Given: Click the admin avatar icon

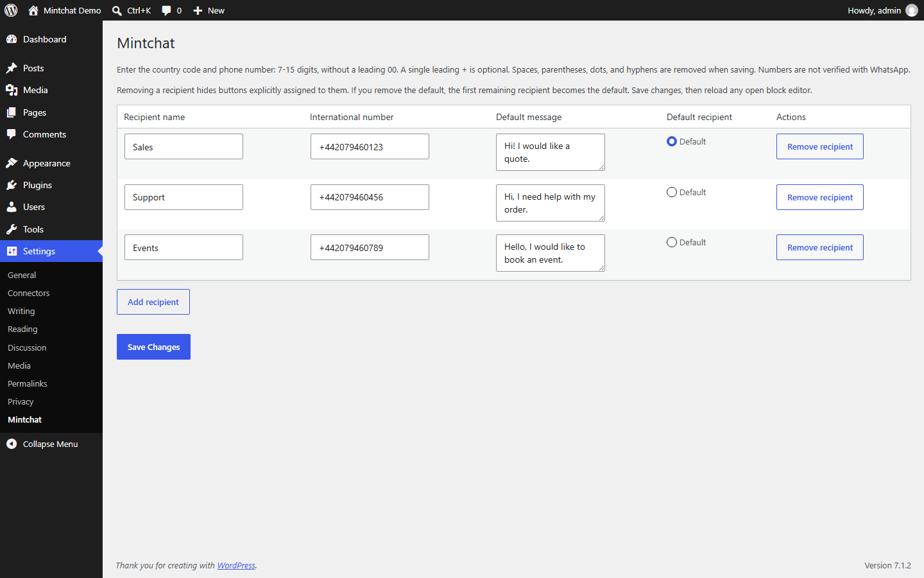Looking at the screenshot, I should [x=911, y=10].
